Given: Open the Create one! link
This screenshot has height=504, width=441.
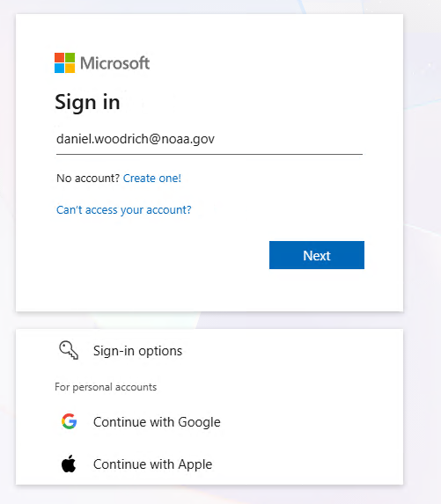Looking at the screenshot, I should point(152,178).
